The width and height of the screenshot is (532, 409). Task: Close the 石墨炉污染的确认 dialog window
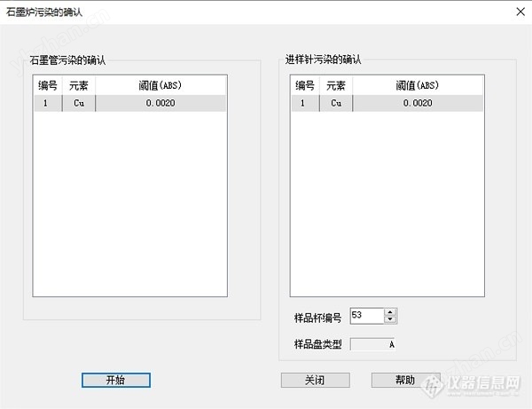(518, 12)
